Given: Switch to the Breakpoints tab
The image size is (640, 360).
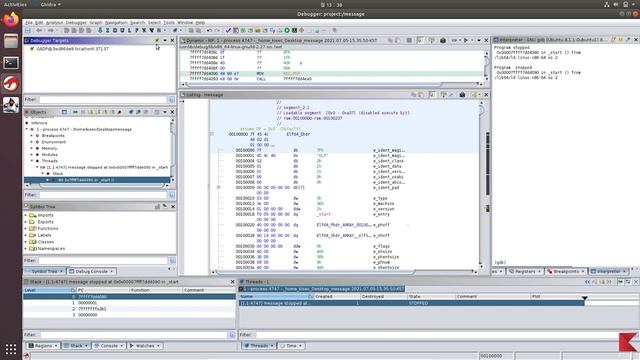Looking at the screenshot, I should (x=566, y=271).
